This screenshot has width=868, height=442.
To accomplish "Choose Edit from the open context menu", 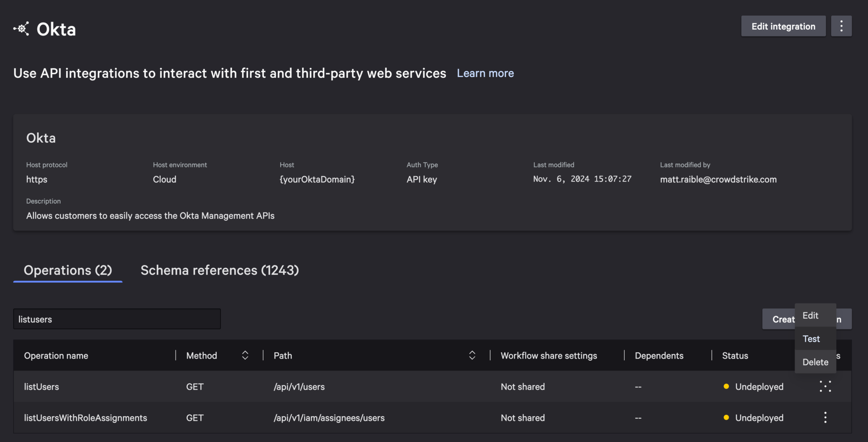I will click(810, 315).
